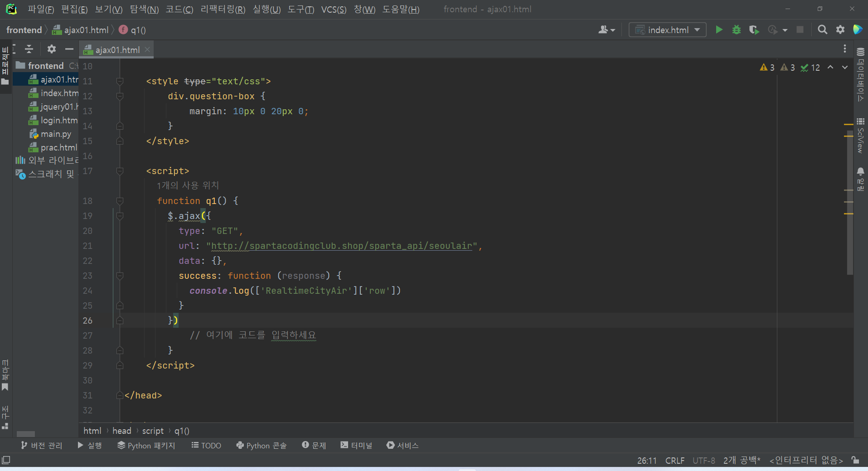Select index.html in project tree
The height and width of the screenshot is (471, 868).
[53, 93]
